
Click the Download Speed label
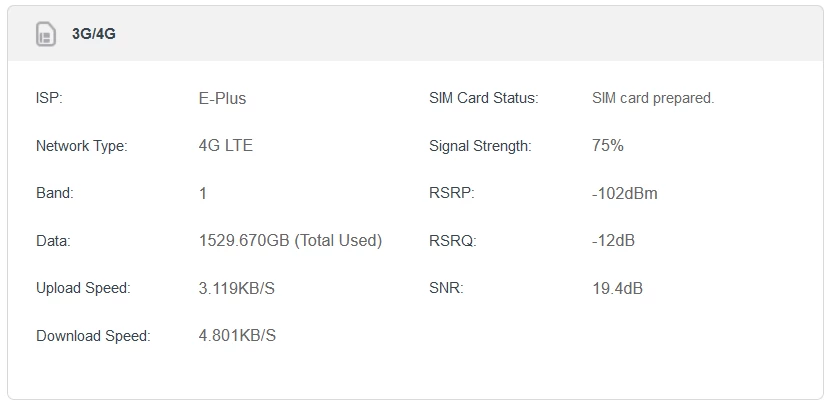coord(93,336)
